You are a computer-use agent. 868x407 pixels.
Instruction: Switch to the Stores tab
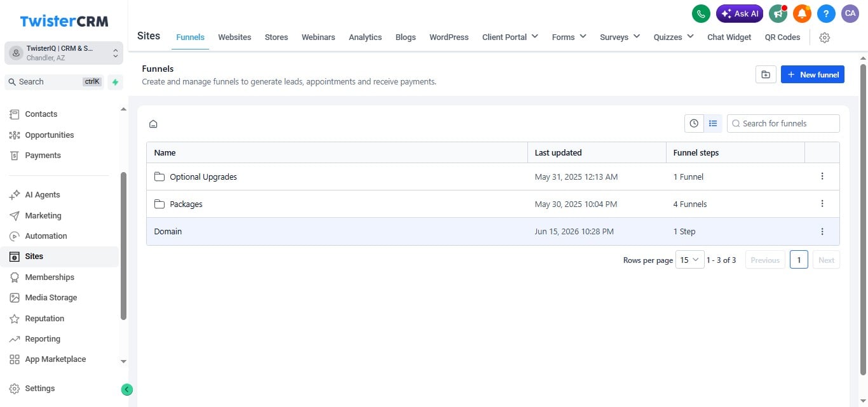point(276,37)
